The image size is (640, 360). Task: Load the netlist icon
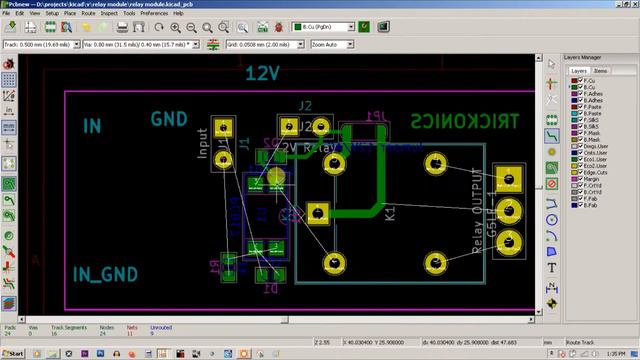[x=262, y=27]
